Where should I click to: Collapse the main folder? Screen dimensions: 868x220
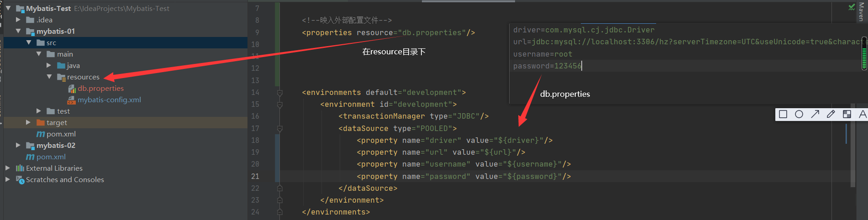[x=39, y=54]
